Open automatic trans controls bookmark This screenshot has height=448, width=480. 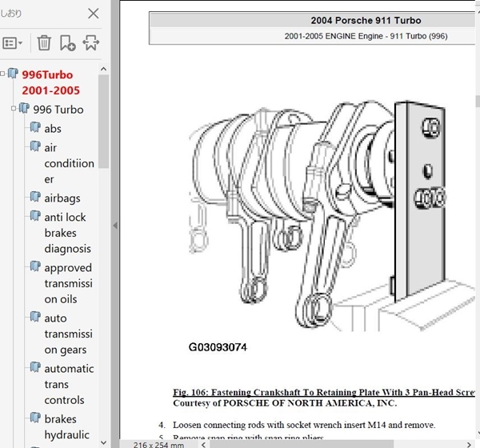[69, 384]
